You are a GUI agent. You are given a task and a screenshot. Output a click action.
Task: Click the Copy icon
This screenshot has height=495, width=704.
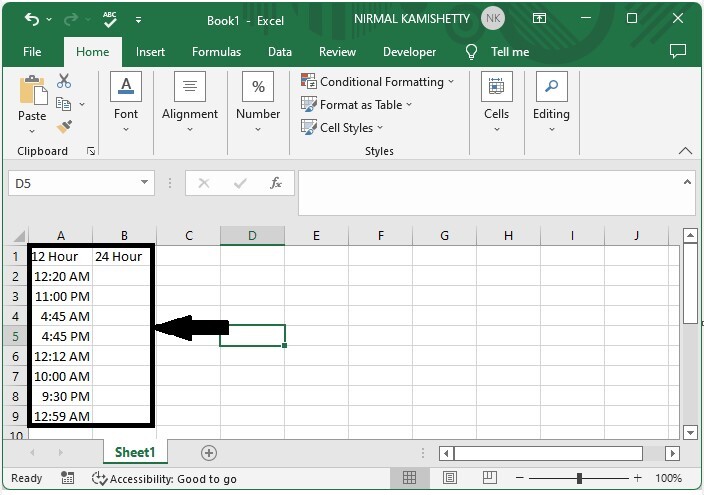(63, 104)
